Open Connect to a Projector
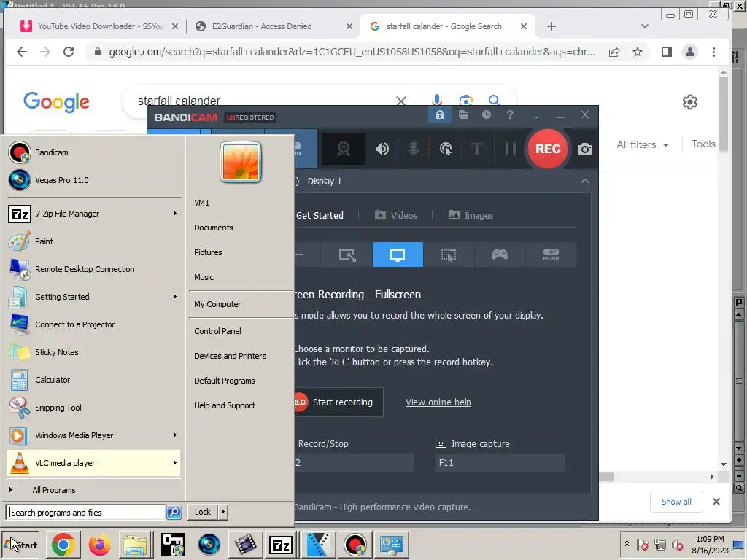Screen dimensions: 747x560 (x=93, y=324)
